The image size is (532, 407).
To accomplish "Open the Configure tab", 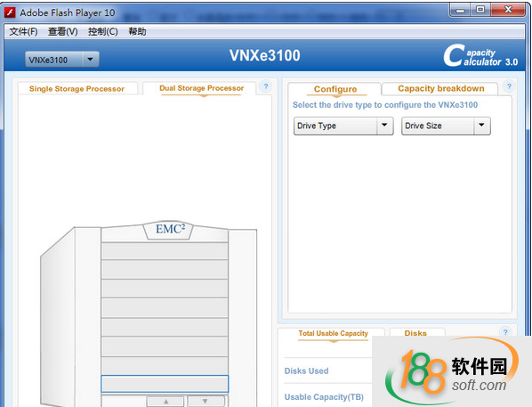I will click(335, 89).
